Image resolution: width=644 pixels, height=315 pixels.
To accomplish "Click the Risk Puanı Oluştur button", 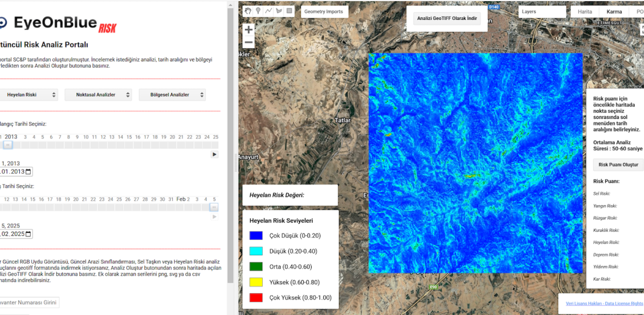I will click(618, 165).
